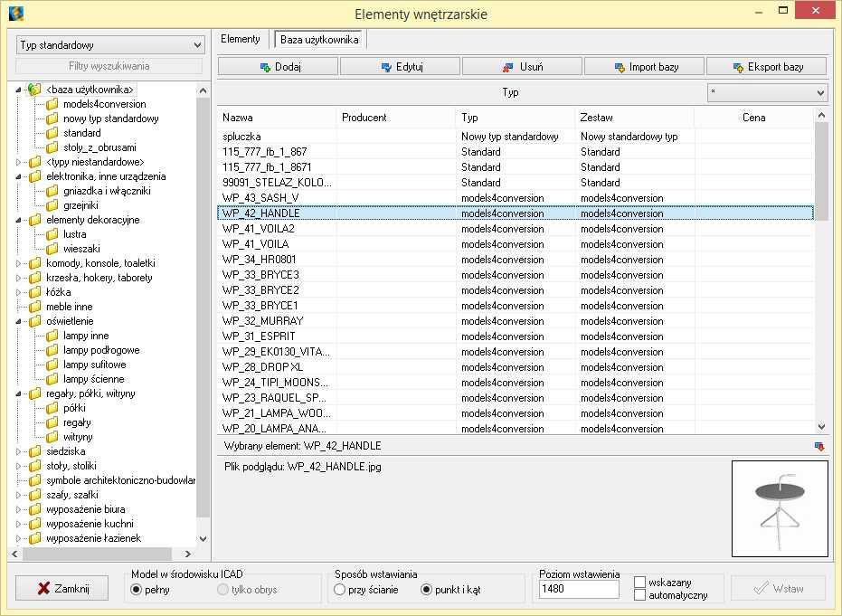842x616 pixels.
Task: Click the small red icon beside Wybrany element
Action: [819, 446]
